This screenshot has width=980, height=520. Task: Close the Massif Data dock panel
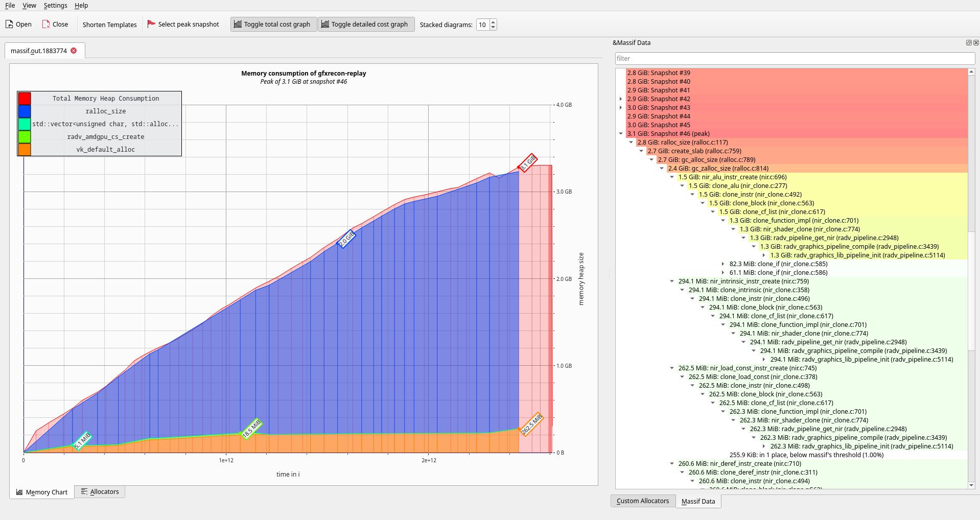pyautogui.click(x=976, y=43)
